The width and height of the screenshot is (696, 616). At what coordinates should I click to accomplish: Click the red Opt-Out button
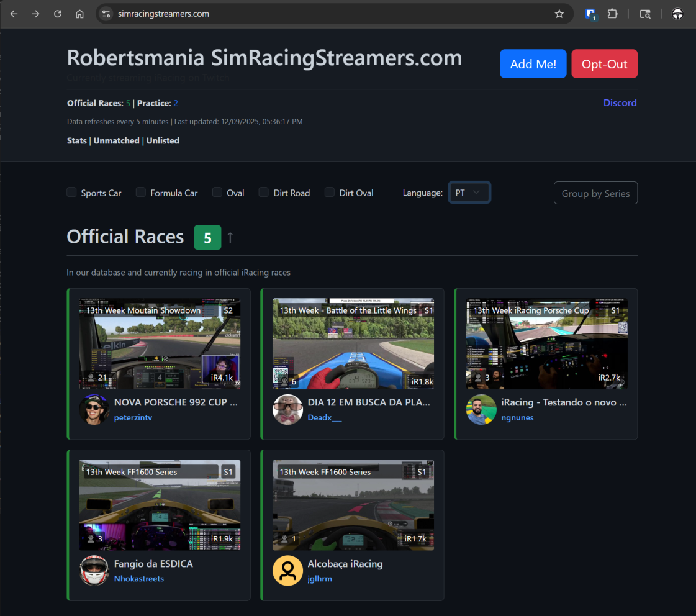click(x=604, y=64)
